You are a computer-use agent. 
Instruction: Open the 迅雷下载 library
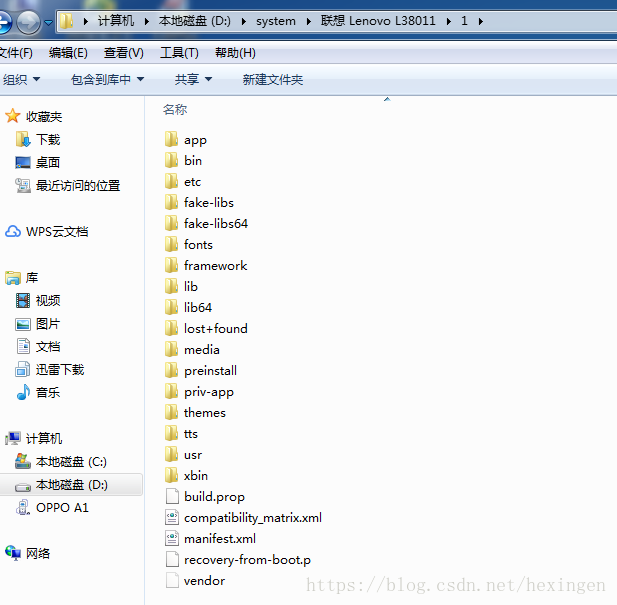[60, 369]
